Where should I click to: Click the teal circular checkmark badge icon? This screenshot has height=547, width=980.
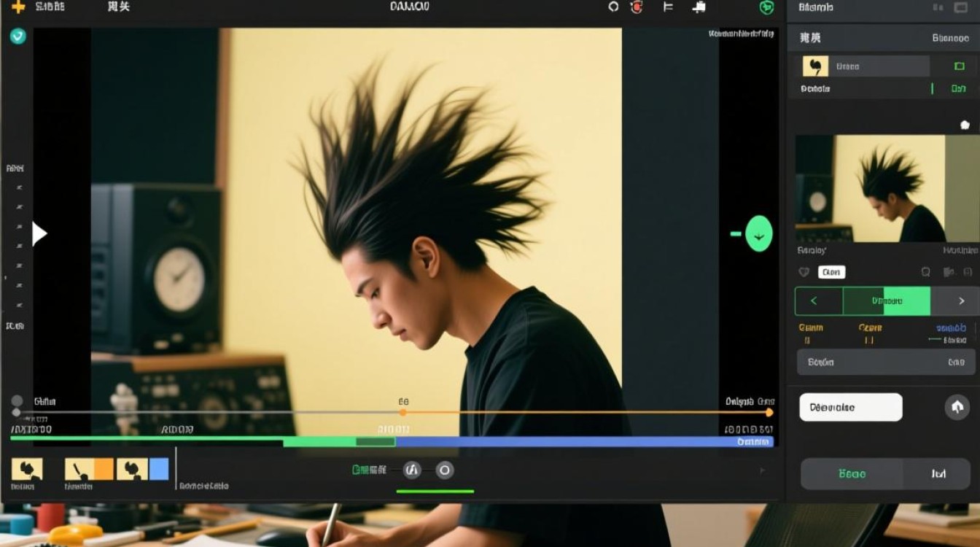point(18,36)
